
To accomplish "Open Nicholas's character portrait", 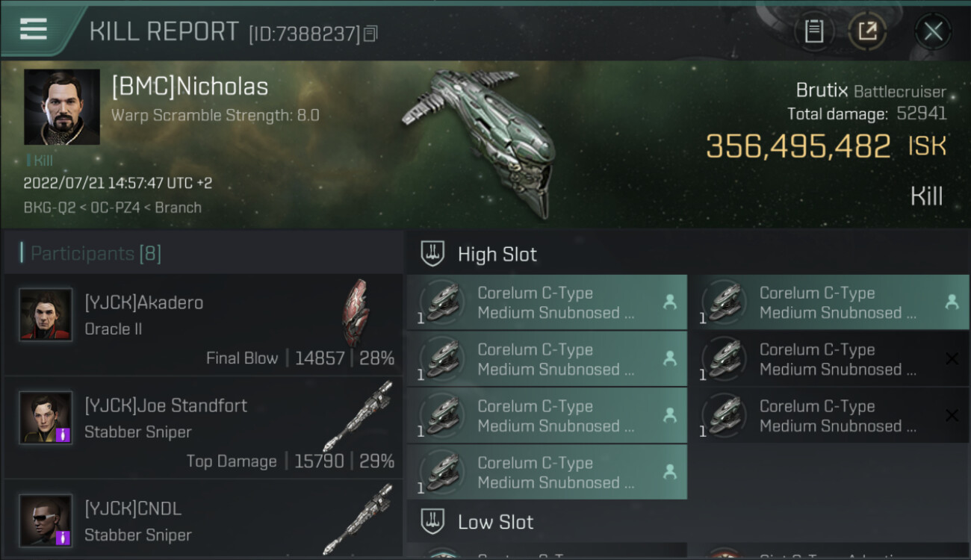I will tap(62, 108).
